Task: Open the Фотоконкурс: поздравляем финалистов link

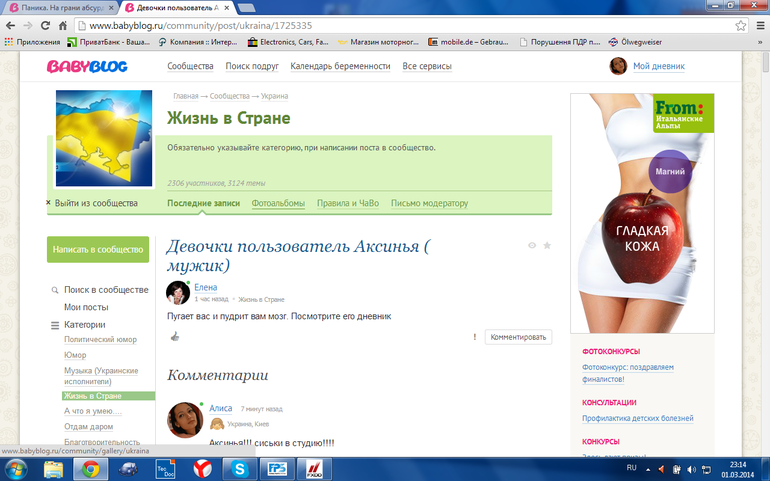Action: coord(628,373)
